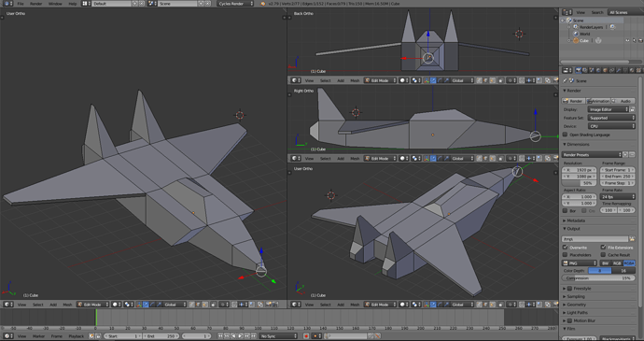Jump to end frame button in timeline
644x341 pixels.
click(254, 336)
